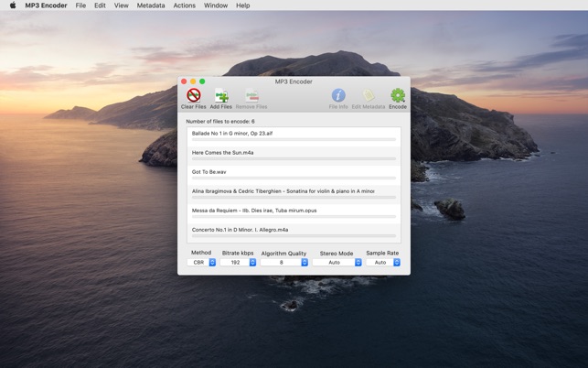Open the Help menu
This screenshot has height=368, width=588.
tap(243, 5)
